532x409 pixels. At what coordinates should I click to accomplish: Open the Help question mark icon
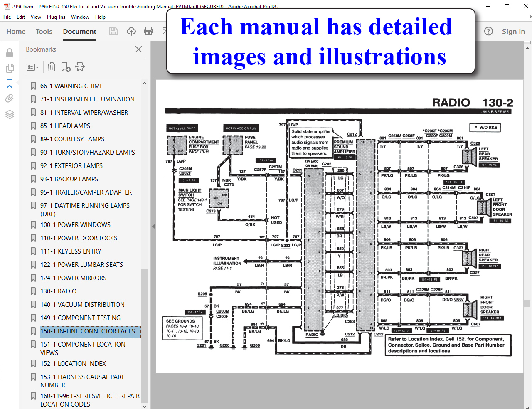coord(489,31)
